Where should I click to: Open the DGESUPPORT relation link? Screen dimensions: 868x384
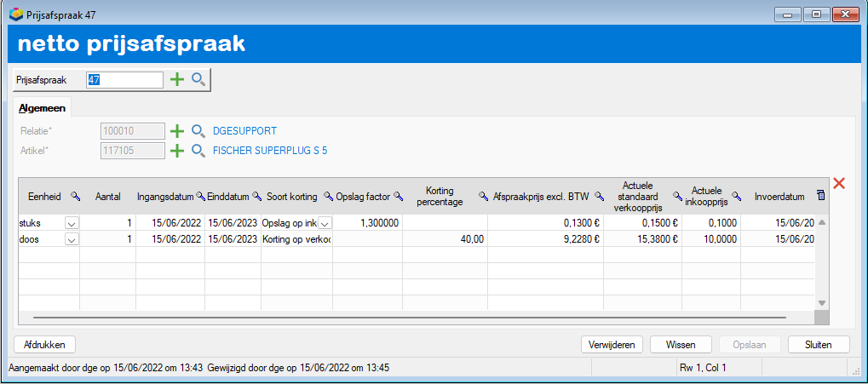coord(244,131)
